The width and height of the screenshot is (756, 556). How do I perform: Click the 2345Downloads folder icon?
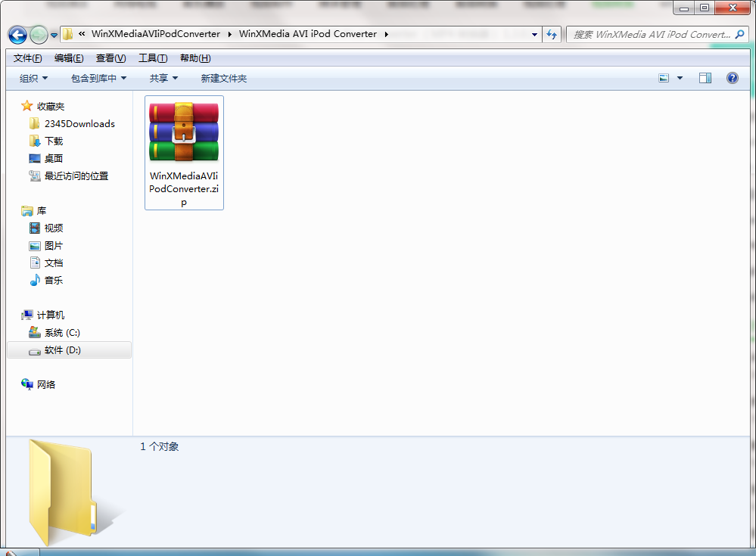[x=34, y=124]
